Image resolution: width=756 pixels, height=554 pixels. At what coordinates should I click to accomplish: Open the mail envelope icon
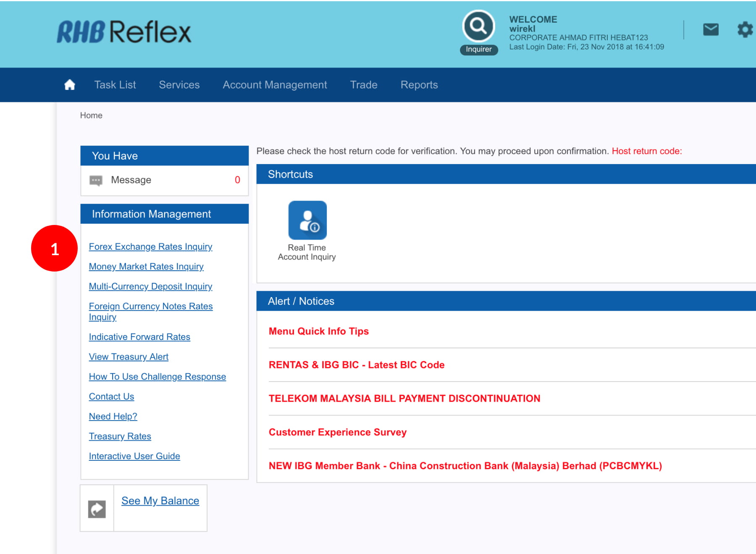click(711, 30)
